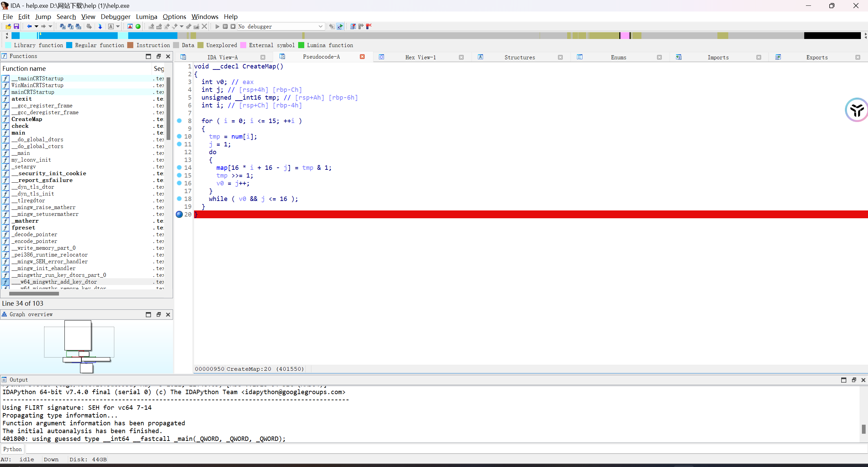868x467 pixels.
Task: Click the round floating assistant icon
Action: coord(856,110)
